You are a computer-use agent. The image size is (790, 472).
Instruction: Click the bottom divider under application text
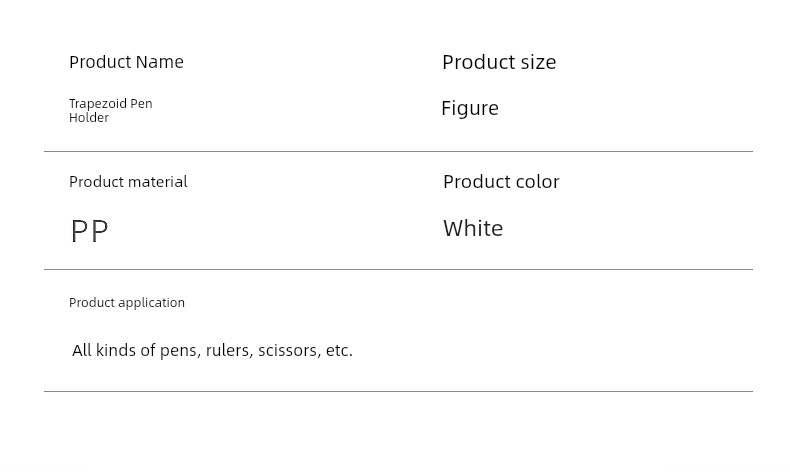coord(398,391)
